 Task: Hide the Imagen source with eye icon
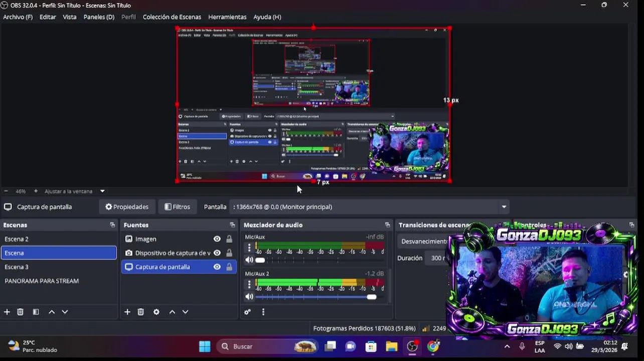(x=217, y=239)
